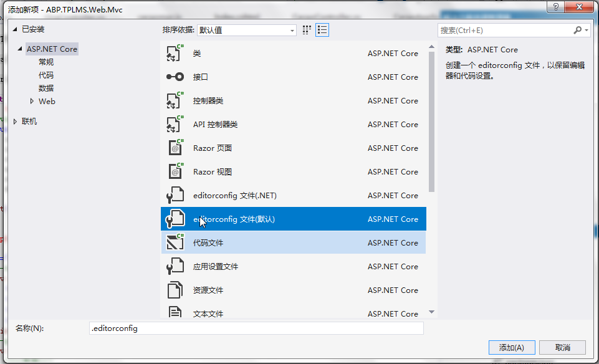
Task: Switch to medium icons list view
Action: click(322, 30)
